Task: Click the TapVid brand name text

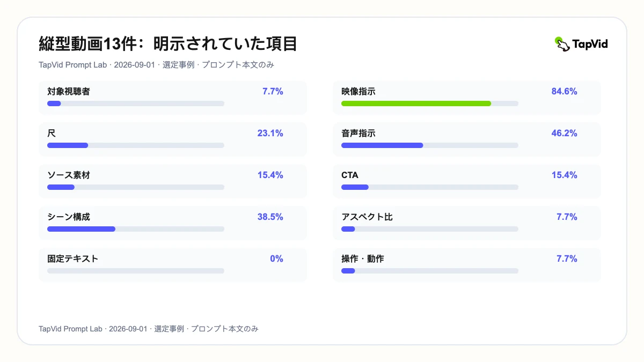Action: [590, 44]
